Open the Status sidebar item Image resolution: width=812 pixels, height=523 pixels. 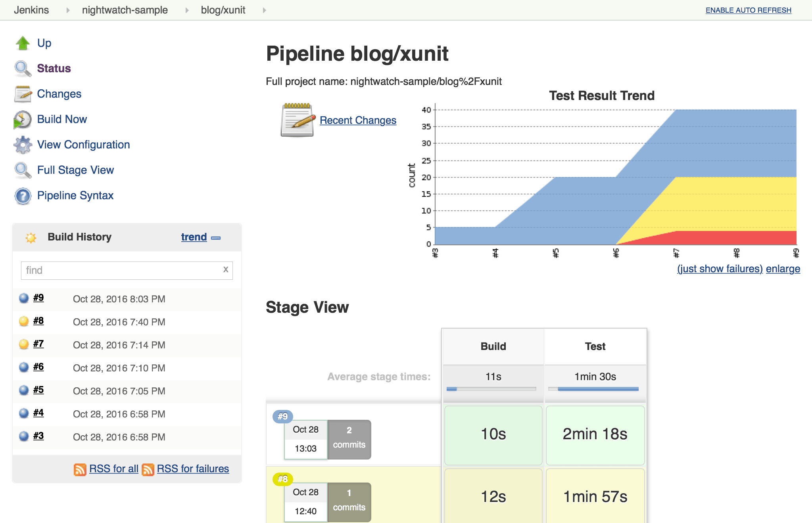pyautogui.click(x=54, y=68)
